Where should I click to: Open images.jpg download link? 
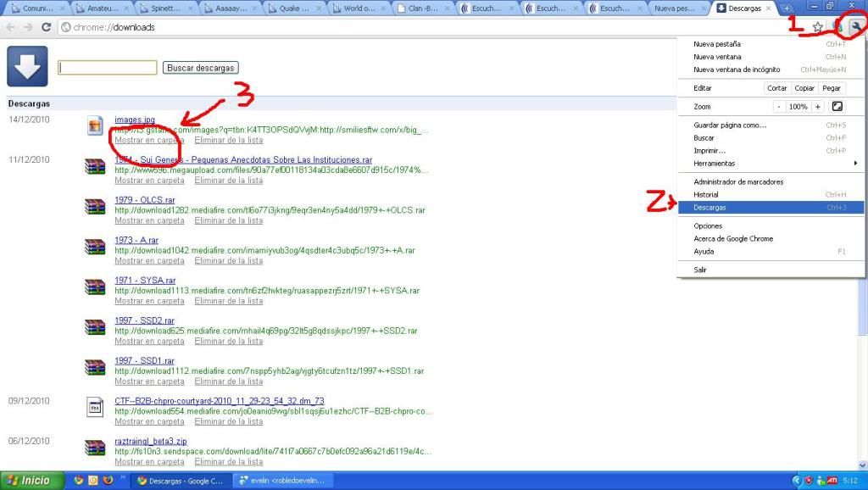pyautogui.click(x=135, y=120)
